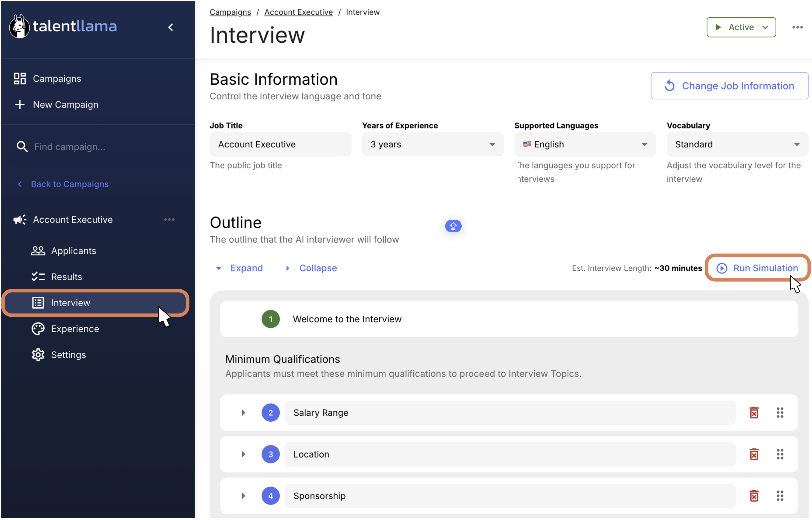
Task: Collapse sidebar with chevron icon
Action: pos(171,27)
